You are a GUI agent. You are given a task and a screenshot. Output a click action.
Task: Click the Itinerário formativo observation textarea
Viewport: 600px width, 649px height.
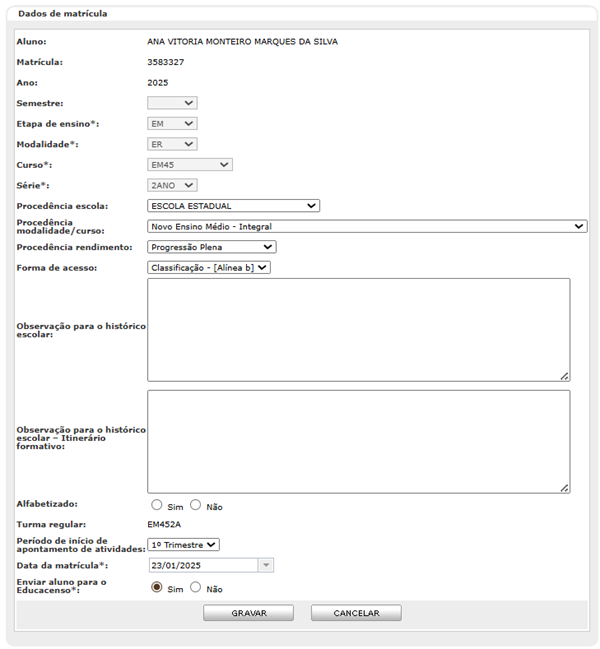pos(358,441)
